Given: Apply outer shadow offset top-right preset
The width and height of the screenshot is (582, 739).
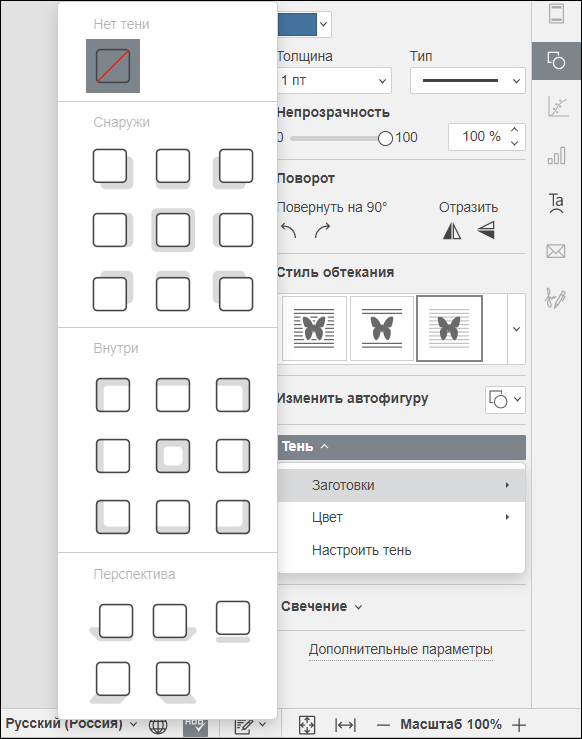Looking at the screenshot, I should [x=113, y=291].
